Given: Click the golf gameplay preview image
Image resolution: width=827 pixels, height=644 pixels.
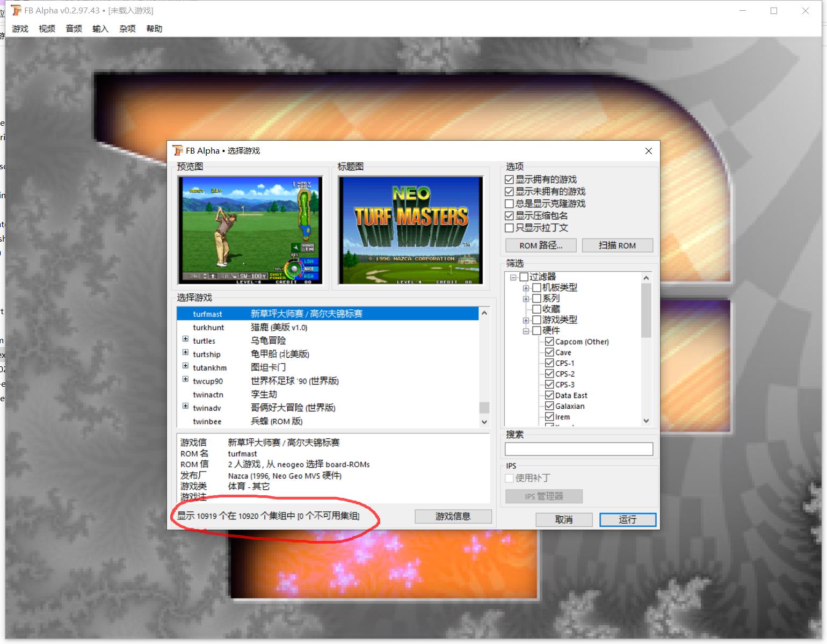Looking at the screenshot, I should pos(250,230).
